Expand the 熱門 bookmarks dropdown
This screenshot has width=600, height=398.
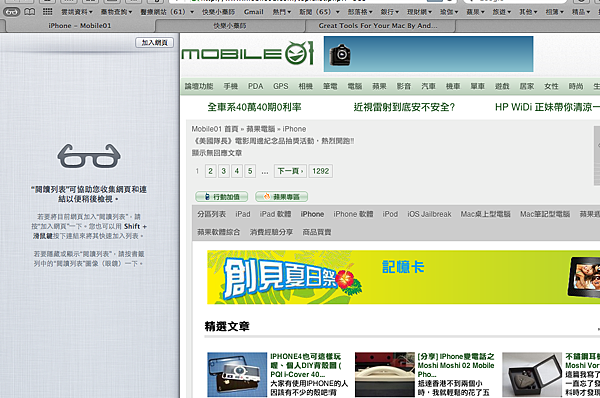[282, 12]
